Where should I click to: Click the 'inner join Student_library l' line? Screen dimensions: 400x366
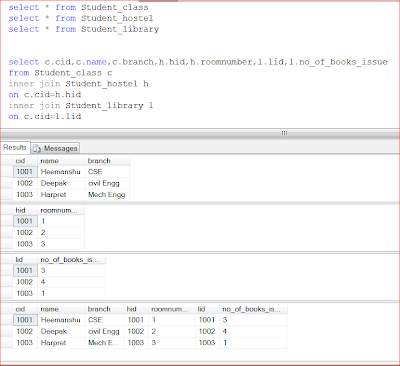81,106
